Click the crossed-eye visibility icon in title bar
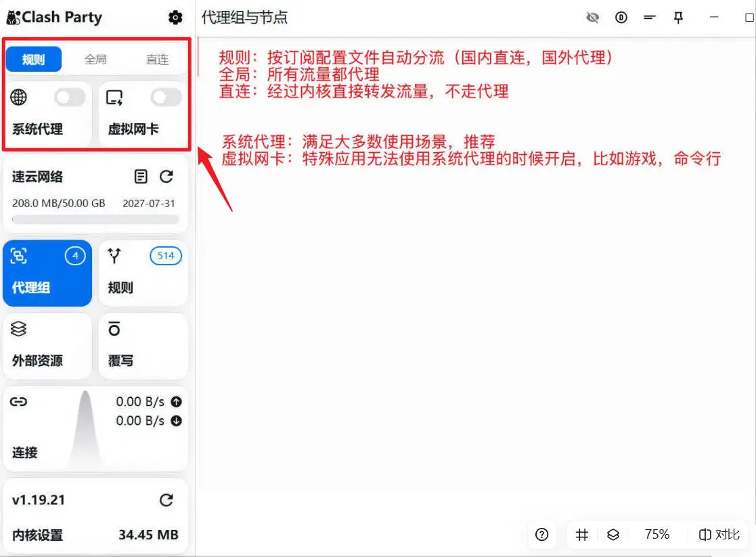 pos(592,18)
